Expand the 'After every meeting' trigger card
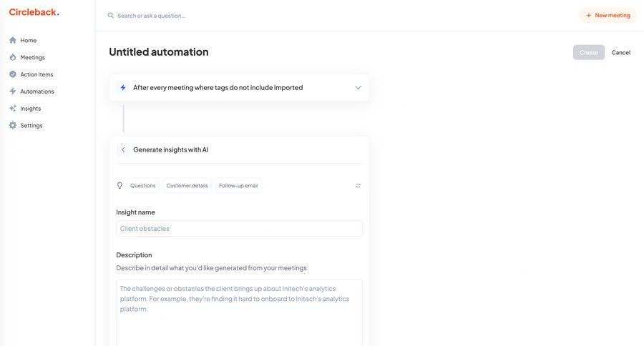This screenshot has width=644, height=346. [x=218, y=87]
